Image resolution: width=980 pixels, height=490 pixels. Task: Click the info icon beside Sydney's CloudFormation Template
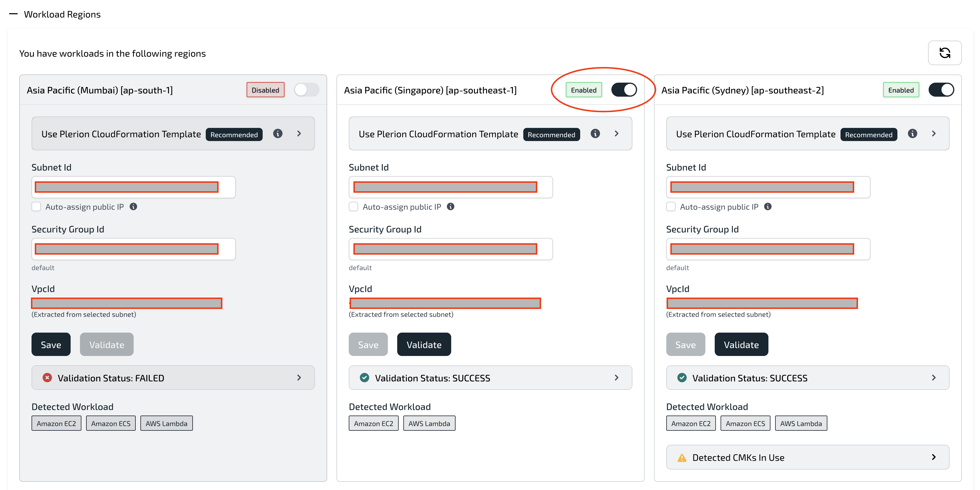click(x=913, y=134)
